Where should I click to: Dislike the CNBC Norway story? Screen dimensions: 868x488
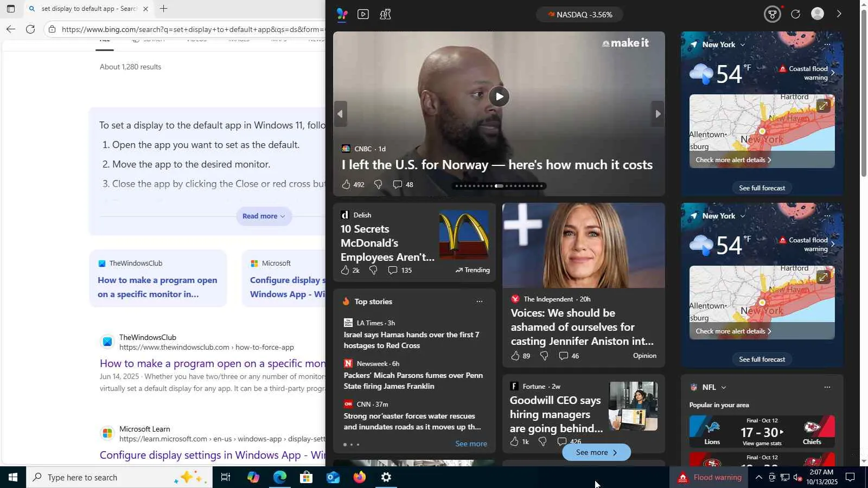pyautogui.click(x=378, y=184)
